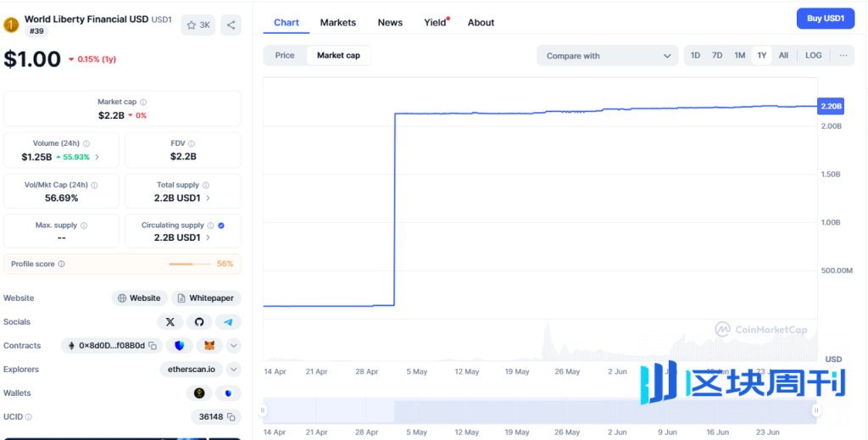Select the 7D time range
The height and width of the screenshot is (440, 868).
717,55
